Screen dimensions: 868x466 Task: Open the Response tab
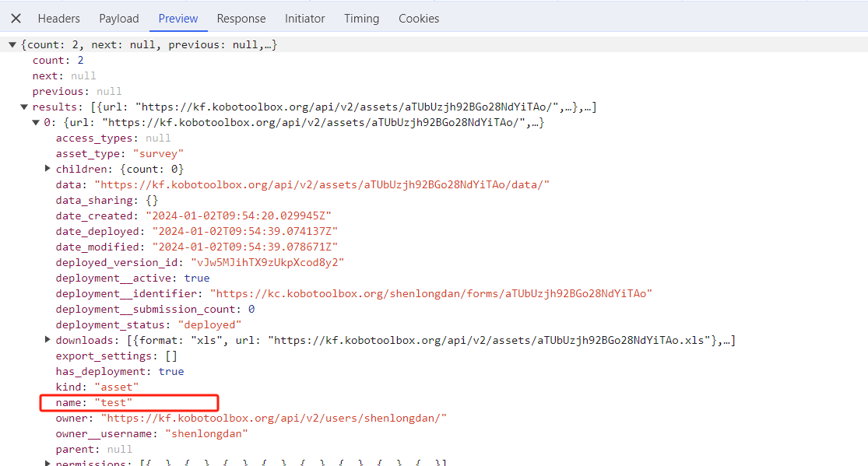point(241,18)
